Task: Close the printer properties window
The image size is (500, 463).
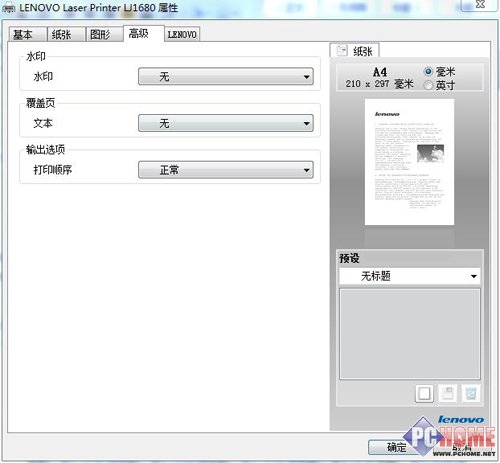Action: pos(479,4)
